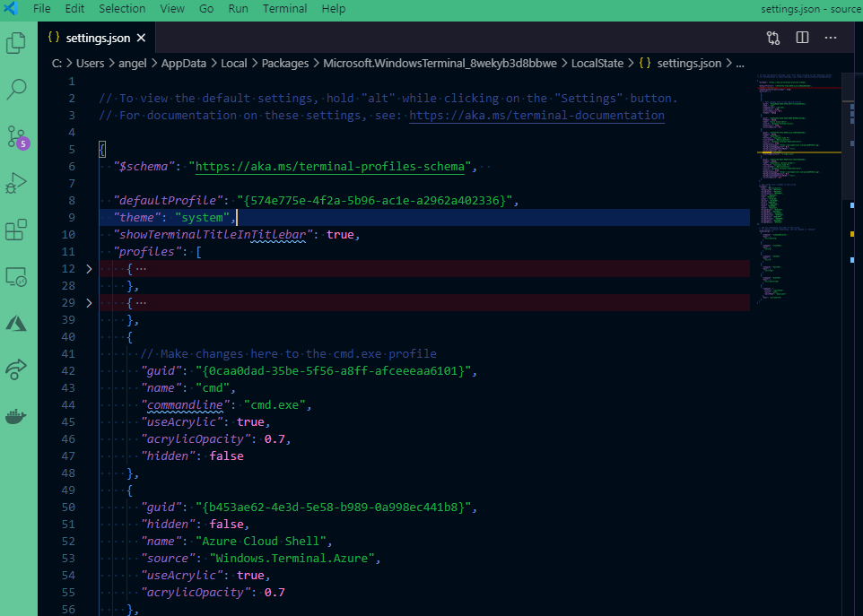Follow the aka.ms/terminal-documentation link
Screen dimensions: 863x616
coord(536,115)
